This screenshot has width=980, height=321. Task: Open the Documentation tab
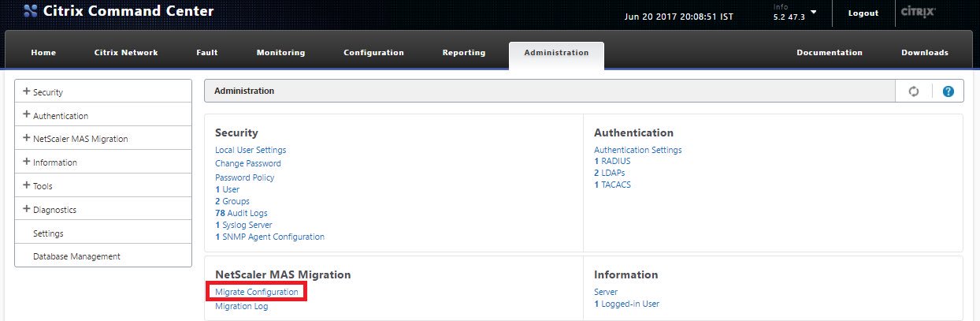tap(830, 53)
